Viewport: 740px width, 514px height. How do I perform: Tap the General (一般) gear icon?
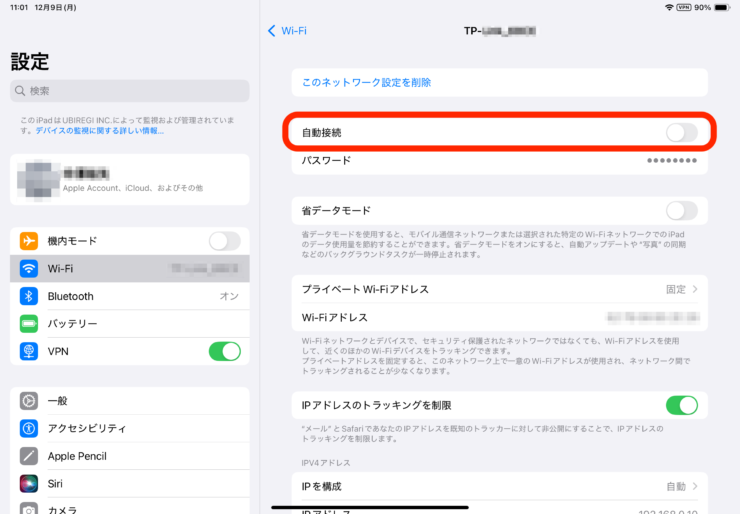(x=29, y=401)
